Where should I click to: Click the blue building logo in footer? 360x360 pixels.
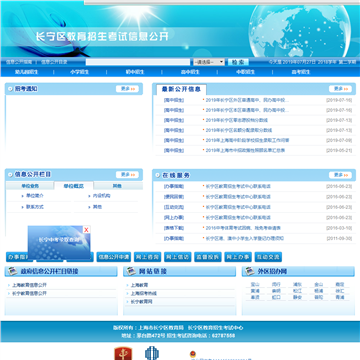pos(152,353)
